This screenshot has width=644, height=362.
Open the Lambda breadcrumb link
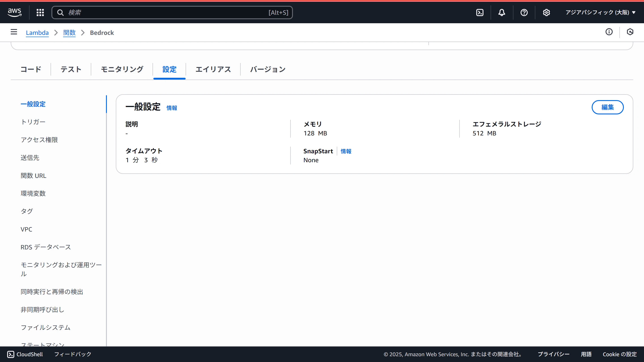[37, 33]
